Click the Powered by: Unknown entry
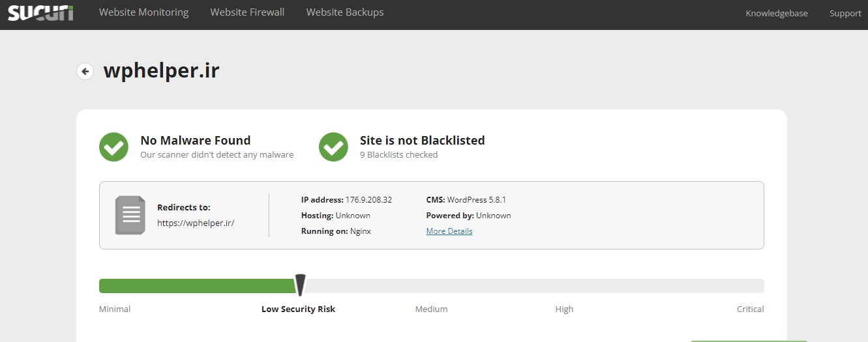This screenshot has width=868, height=342. pos(469,216)
